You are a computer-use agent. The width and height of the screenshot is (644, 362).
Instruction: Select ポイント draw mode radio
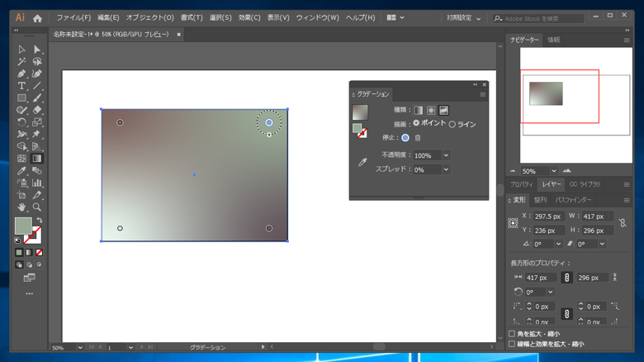[x=416, y=122]
